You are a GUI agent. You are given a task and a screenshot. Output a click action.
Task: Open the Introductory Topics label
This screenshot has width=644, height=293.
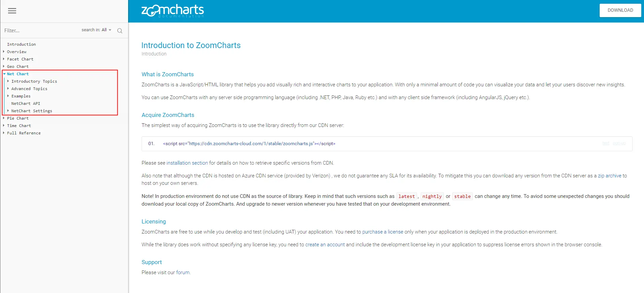tap(34, 81)
